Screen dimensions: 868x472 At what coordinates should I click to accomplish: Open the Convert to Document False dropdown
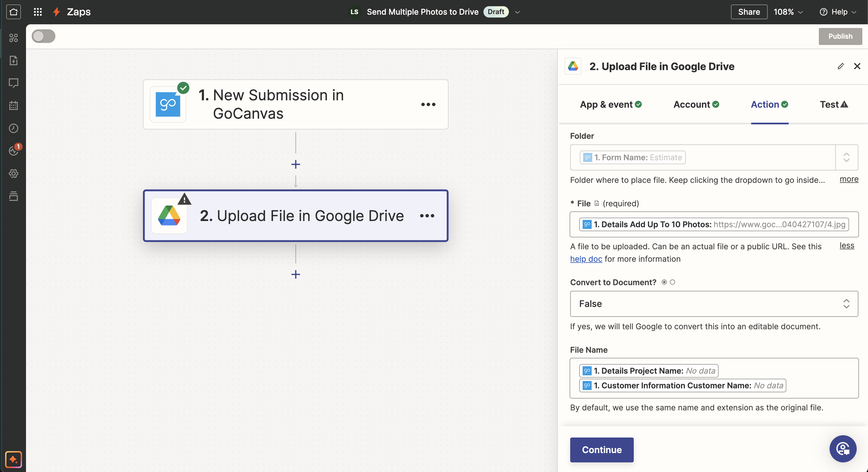(x=714, y=304)
